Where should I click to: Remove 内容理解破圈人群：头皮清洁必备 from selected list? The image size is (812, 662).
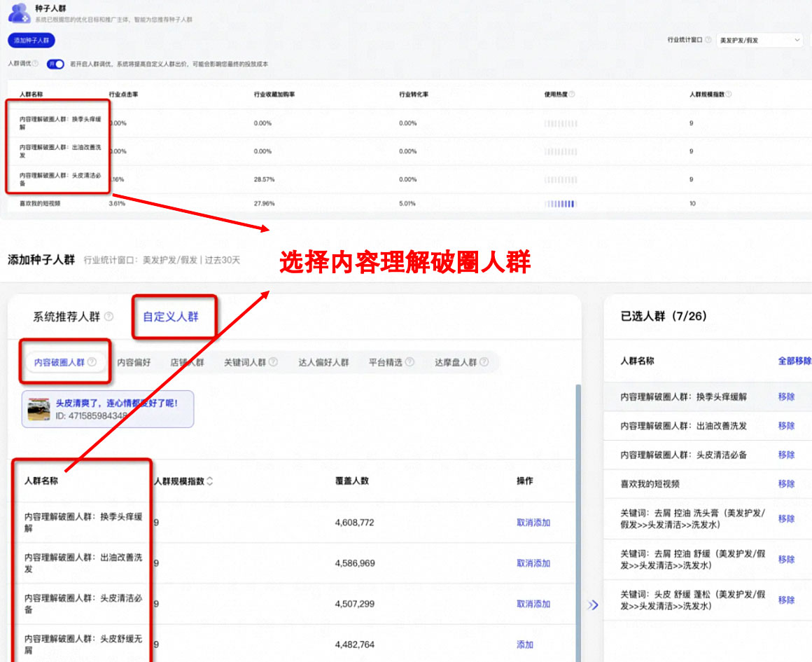786,455
